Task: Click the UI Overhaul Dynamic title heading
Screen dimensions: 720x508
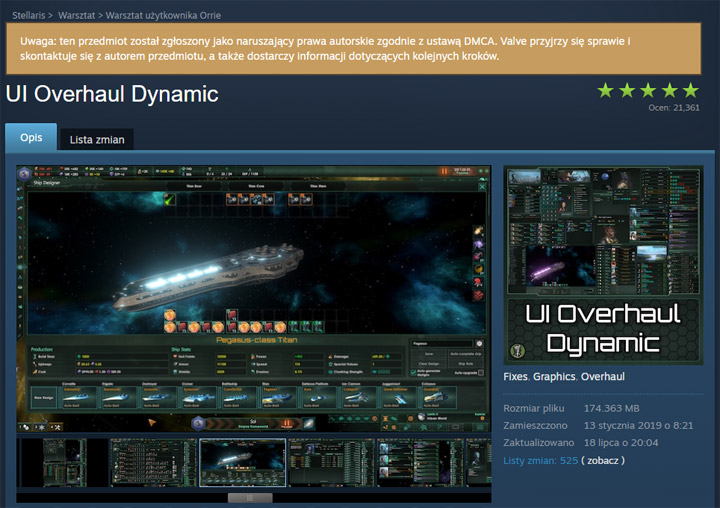Action: pyautogui.click(x=112, y=95)
